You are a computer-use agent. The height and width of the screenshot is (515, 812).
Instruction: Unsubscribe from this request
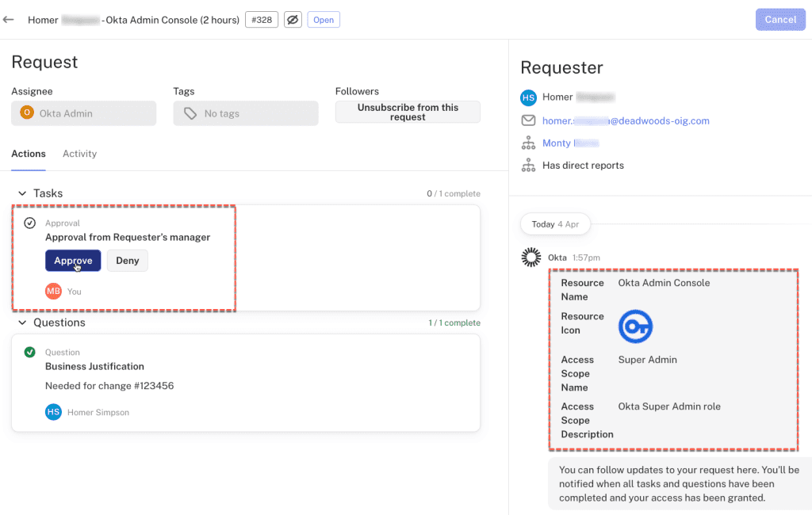tap(408, 112)
